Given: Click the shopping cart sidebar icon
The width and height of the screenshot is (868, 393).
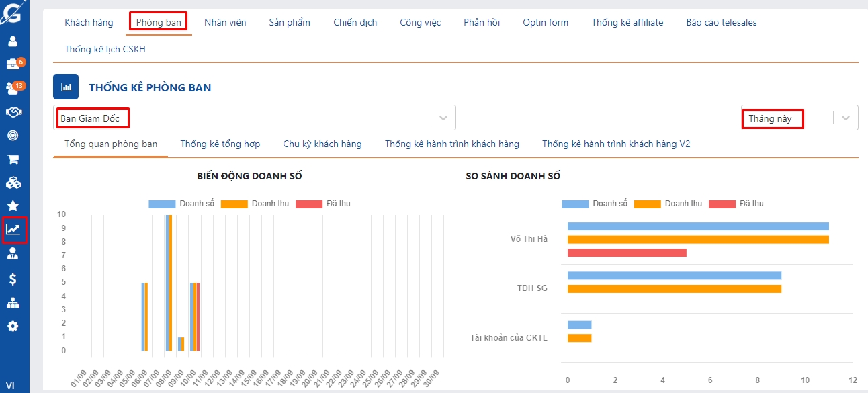Looking at the screenshot, I should coord(13,159).
